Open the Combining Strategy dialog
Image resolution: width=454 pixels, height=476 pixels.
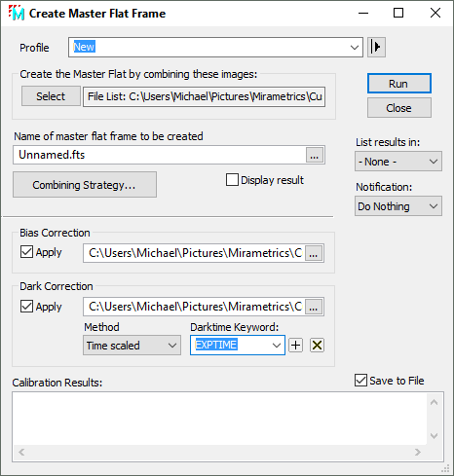pos(85,185)
